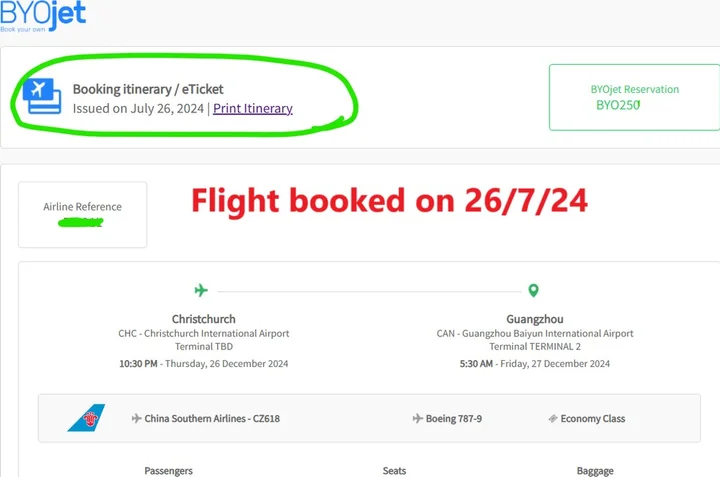Viewport: 720px width, 477px height.
Task: Click the Airline Reference box
Action: pyautogui.click(x=82, y=214)
